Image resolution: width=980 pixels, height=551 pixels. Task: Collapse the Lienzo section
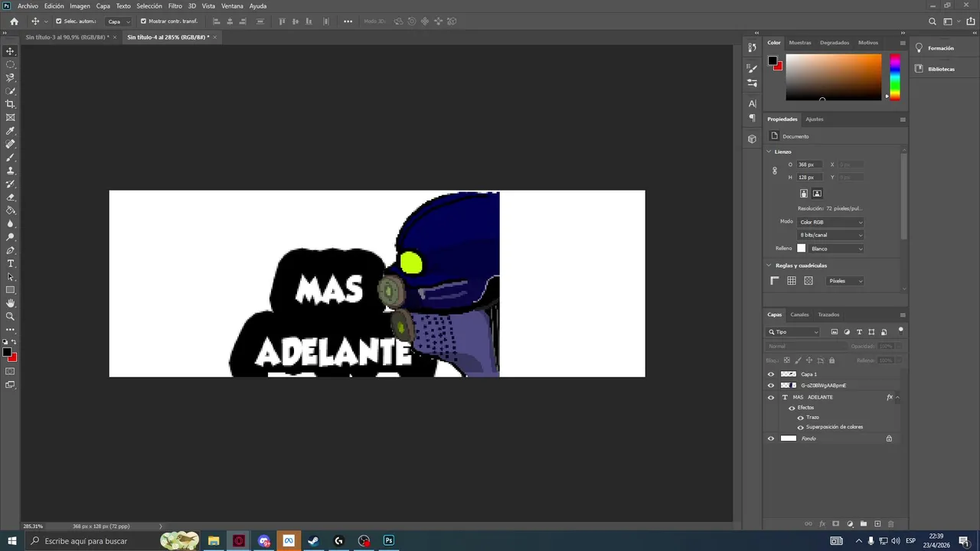pos(769,152)
